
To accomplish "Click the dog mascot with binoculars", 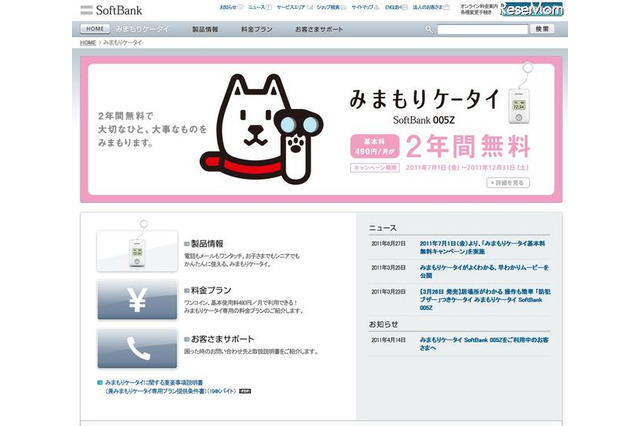I will (261, 128).
